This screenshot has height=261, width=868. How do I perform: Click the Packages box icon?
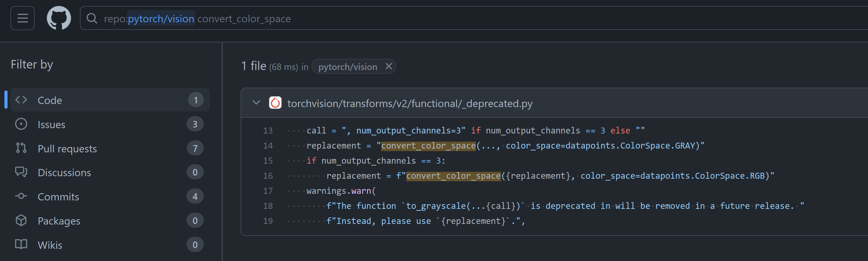click(21, 220)
